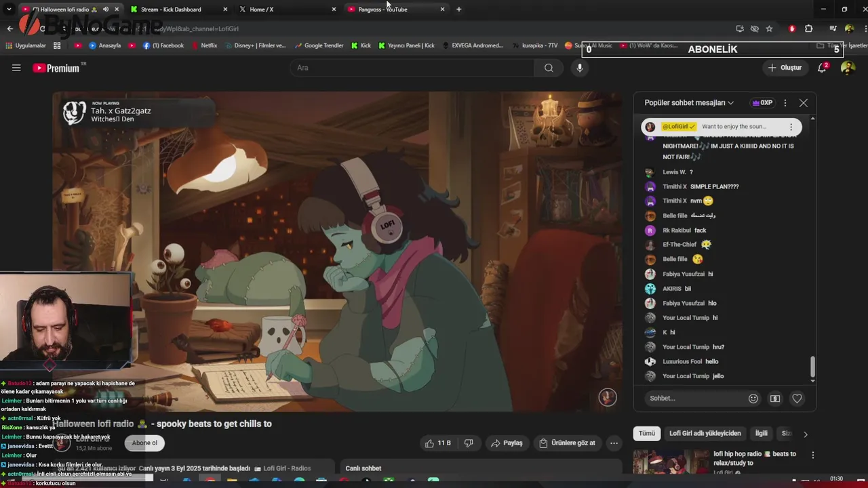Click Lofi Girl - Radios playlist link
Viewport: 868px width, 488px height.
click(287, 468)
